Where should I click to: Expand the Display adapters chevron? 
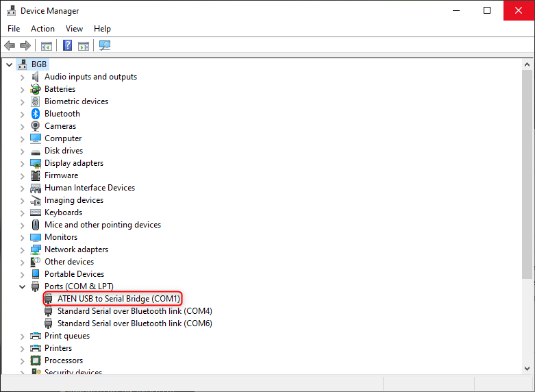(x=22, y=164)
